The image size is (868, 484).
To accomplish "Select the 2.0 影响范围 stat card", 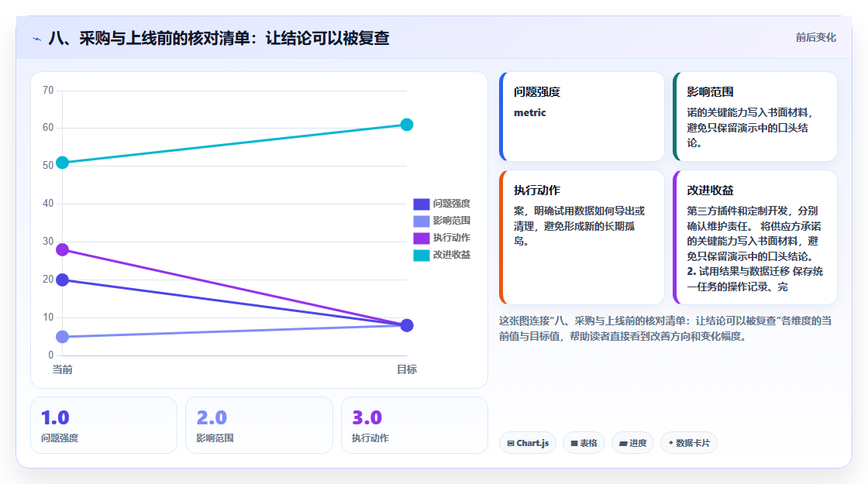I will pos(259,425).
